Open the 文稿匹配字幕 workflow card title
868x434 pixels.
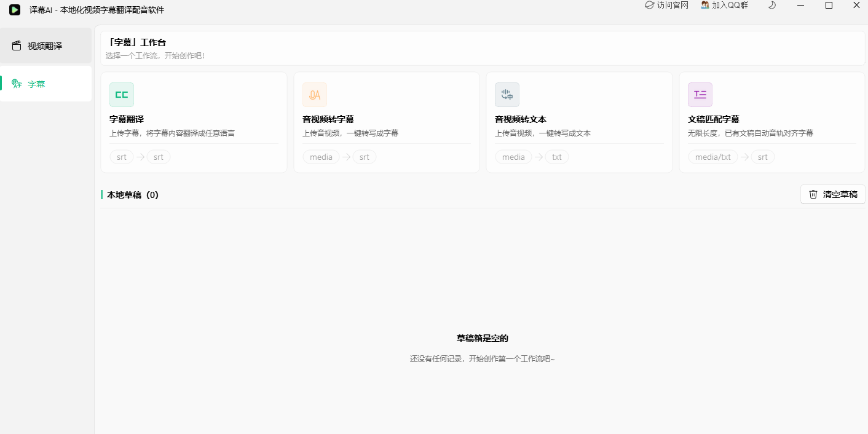coord(714,119)
